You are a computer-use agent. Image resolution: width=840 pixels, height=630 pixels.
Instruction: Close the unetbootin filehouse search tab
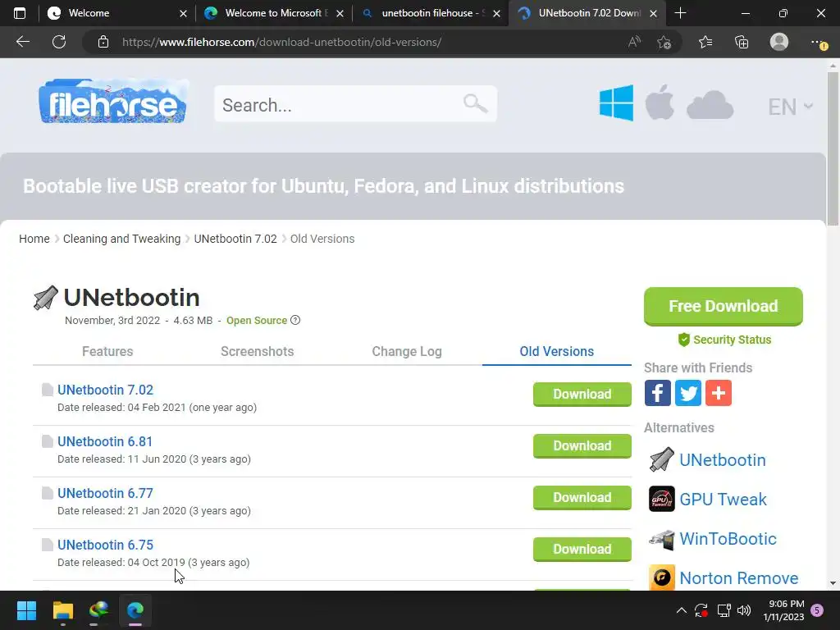pos(496,13)
